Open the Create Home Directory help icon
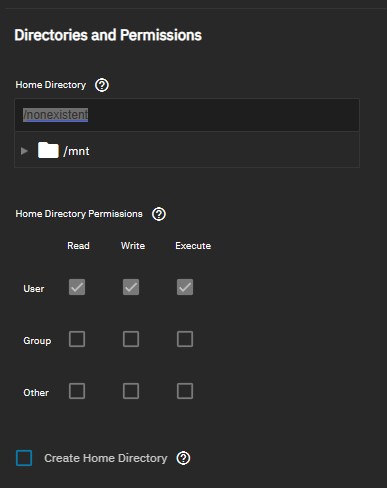The image size is (387, 488). [x=183, y=458]
